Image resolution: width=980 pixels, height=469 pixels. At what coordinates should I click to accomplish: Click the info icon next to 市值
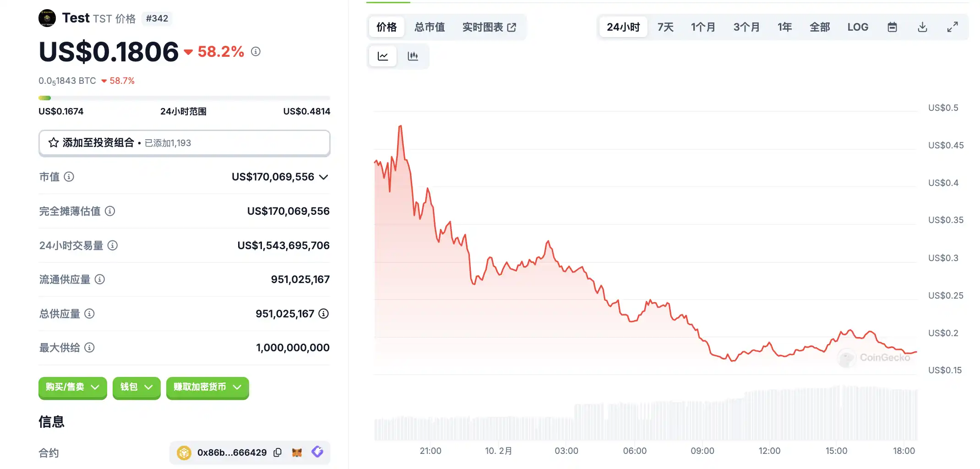tap(69, 177)
